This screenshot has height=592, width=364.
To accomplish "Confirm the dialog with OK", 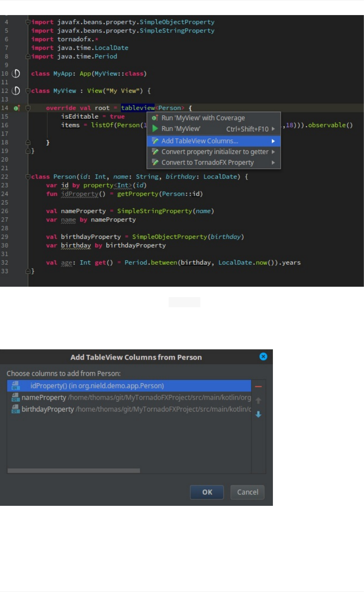I will (x=207, y=492).
